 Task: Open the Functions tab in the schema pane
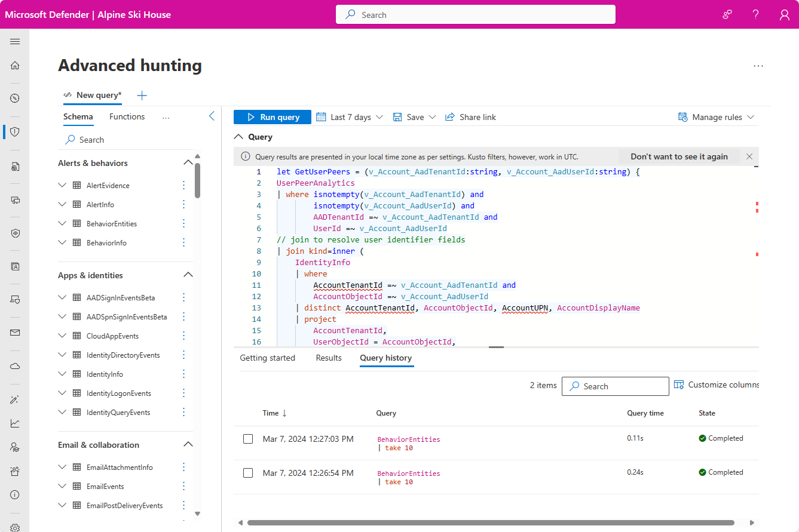(127, 116)
